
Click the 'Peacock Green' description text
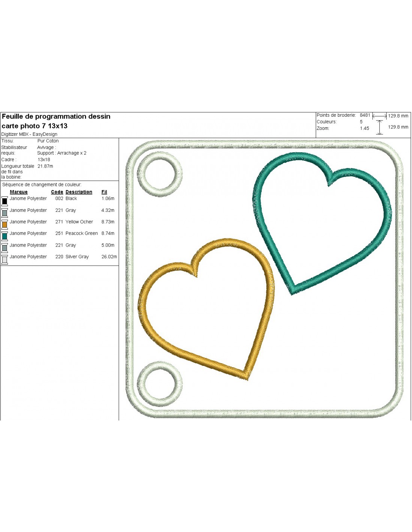coord(81,233)
